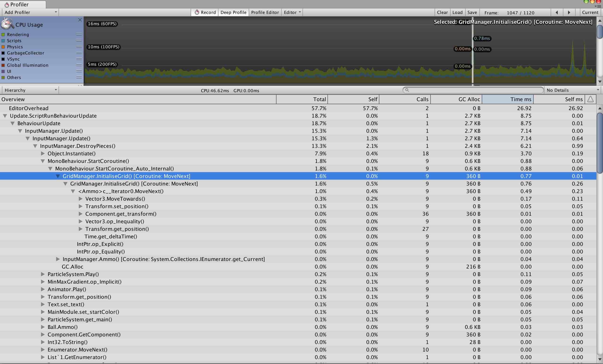Select the EditorOverhead row

298,108
